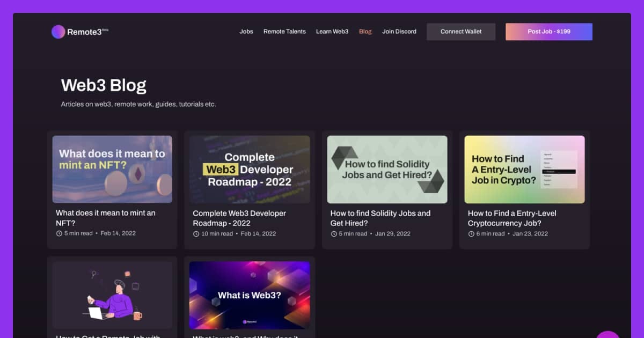The image size is (644, 338).
Task: Click the 'Jan 23, 2022' date text
Action: pos(530,234)
